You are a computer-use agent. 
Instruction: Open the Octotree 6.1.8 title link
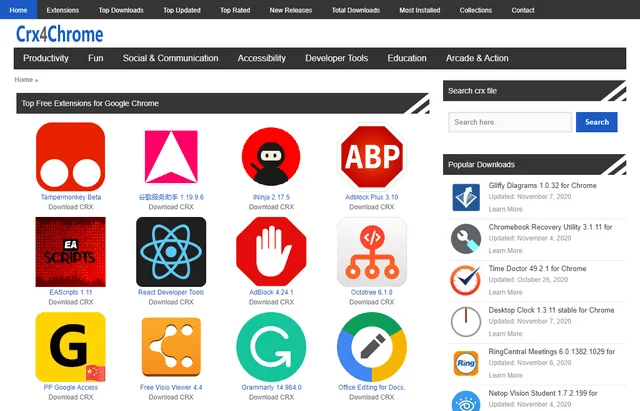point(371,292)
